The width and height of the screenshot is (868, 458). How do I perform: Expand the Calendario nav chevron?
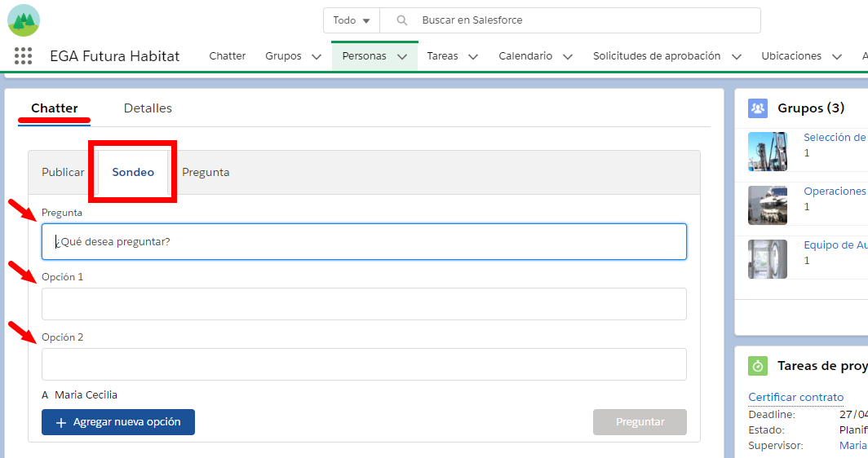tap(568, 57)
